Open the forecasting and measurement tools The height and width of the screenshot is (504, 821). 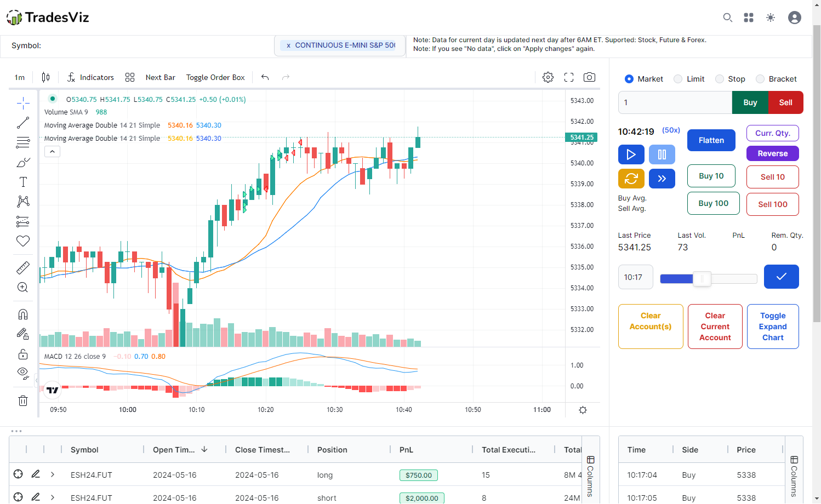23,221
